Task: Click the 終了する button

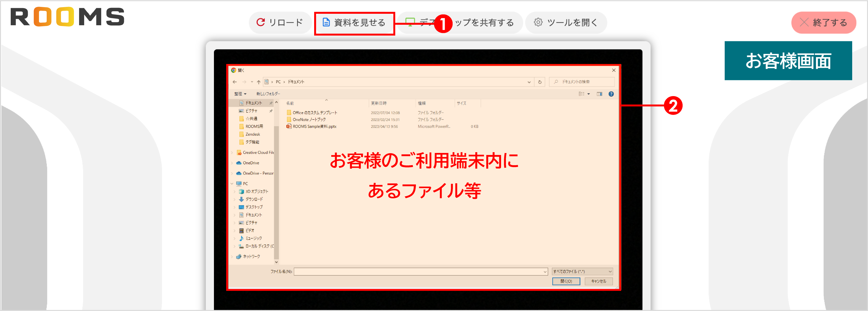Action: pos(824,22)
